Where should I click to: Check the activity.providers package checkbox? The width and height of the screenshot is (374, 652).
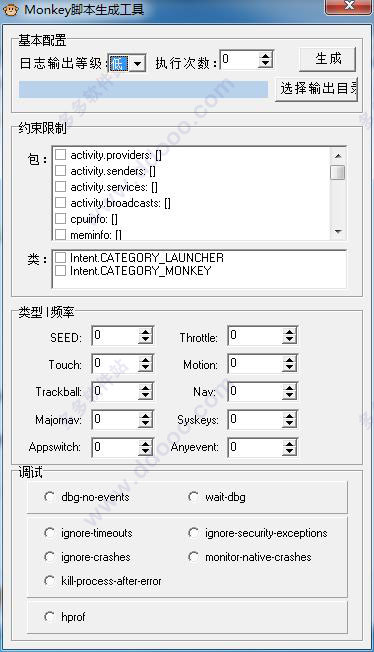pos(61,155)
